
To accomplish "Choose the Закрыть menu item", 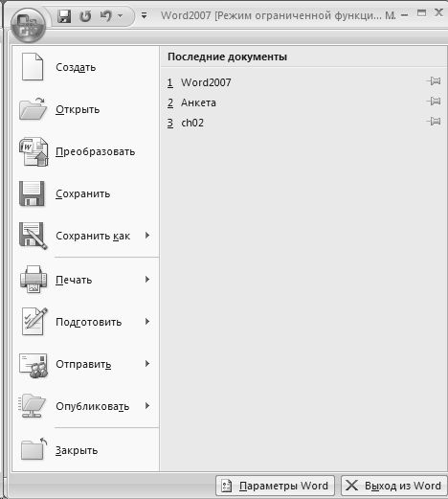I will click(x=85, y=450).
